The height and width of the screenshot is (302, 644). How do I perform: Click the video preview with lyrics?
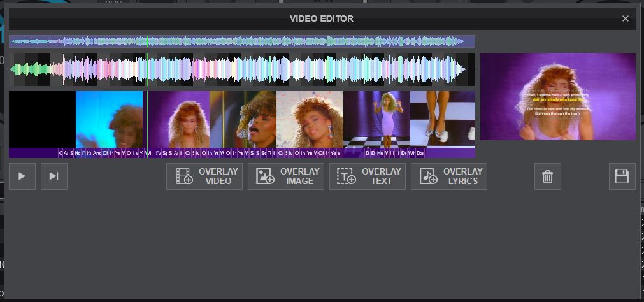pos(558,97)
